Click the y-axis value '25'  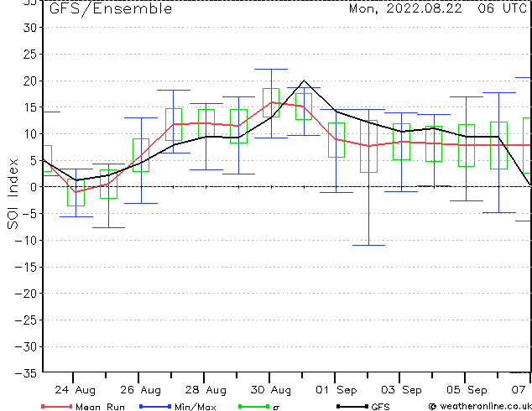[x=29, y=55]
